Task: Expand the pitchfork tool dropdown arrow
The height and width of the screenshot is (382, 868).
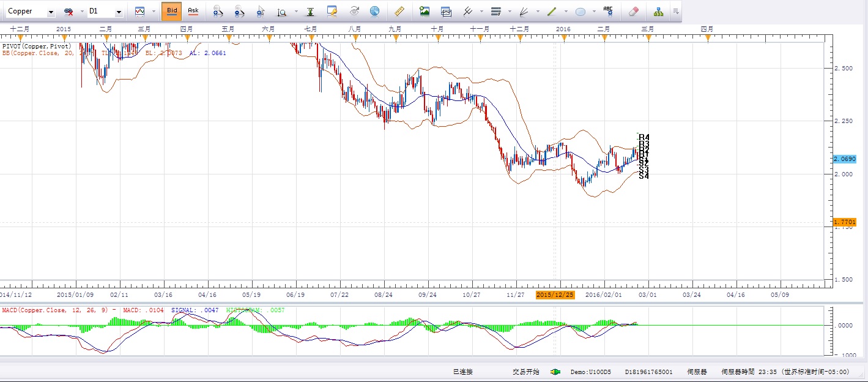Action: 481,12
